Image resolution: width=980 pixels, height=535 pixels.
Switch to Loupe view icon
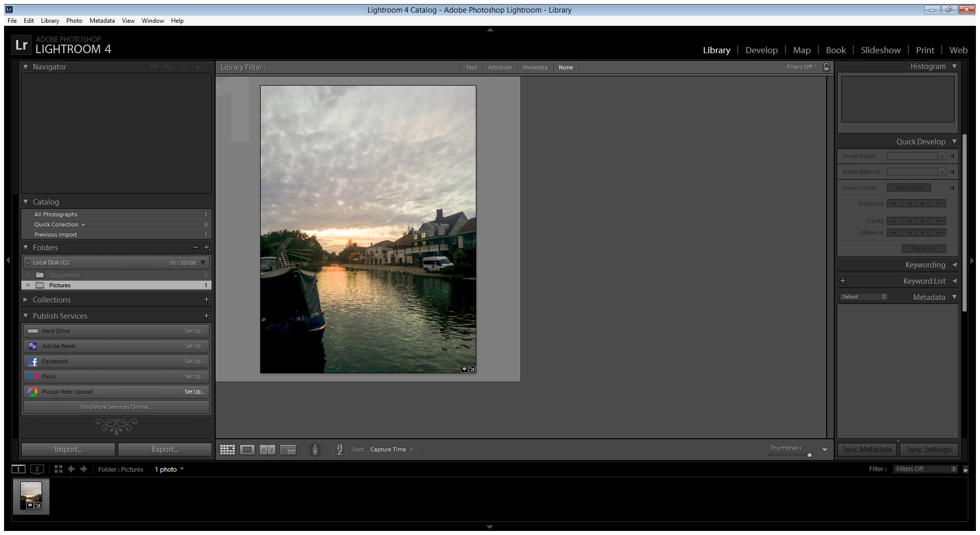247,449
